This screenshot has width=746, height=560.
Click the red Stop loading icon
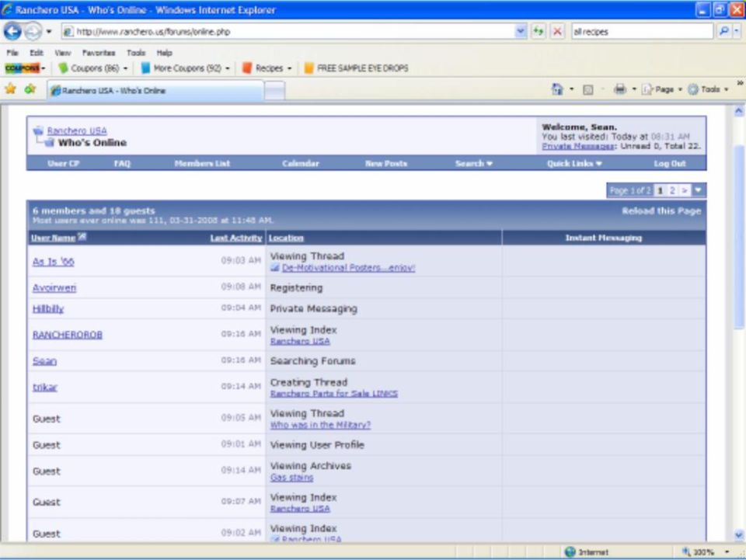(557, 31)
